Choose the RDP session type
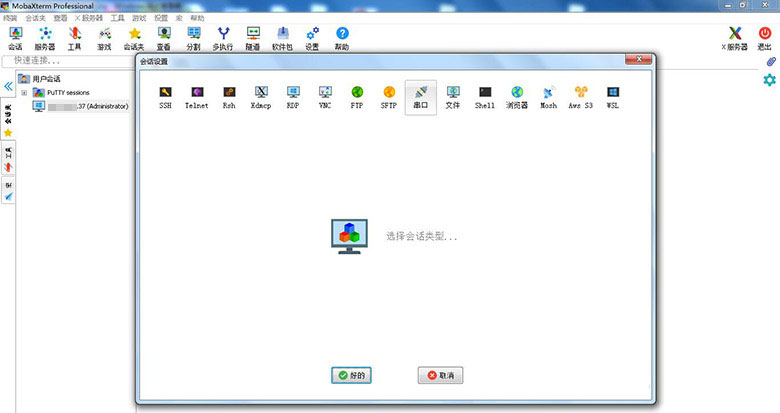Image resolution: width=780 pixels, height=413 pixels. coord(293,98)
